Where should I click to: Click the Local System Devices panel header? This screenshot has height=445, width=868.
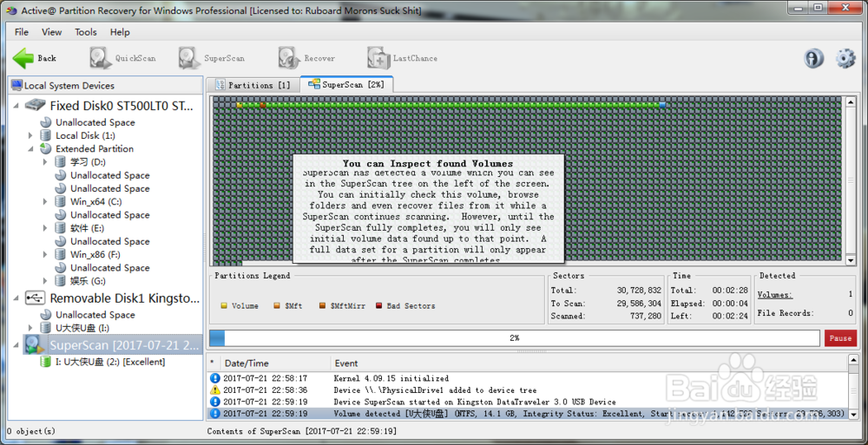pos(105,85)
